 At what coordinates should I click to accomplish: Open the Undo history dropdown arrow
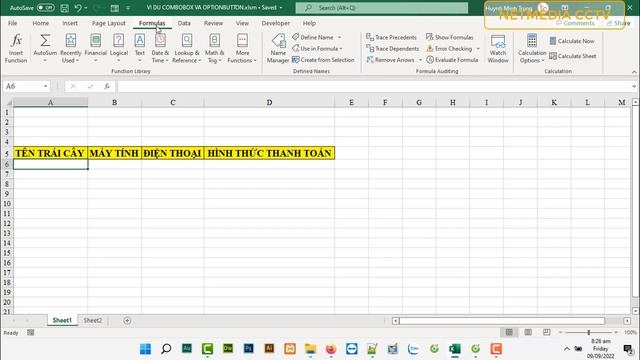point(86,8)
